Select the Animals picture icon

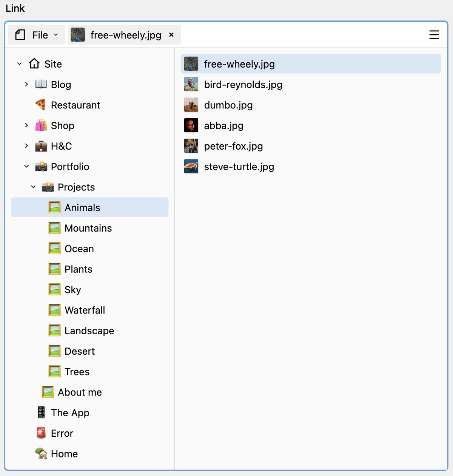pos(55,207)
